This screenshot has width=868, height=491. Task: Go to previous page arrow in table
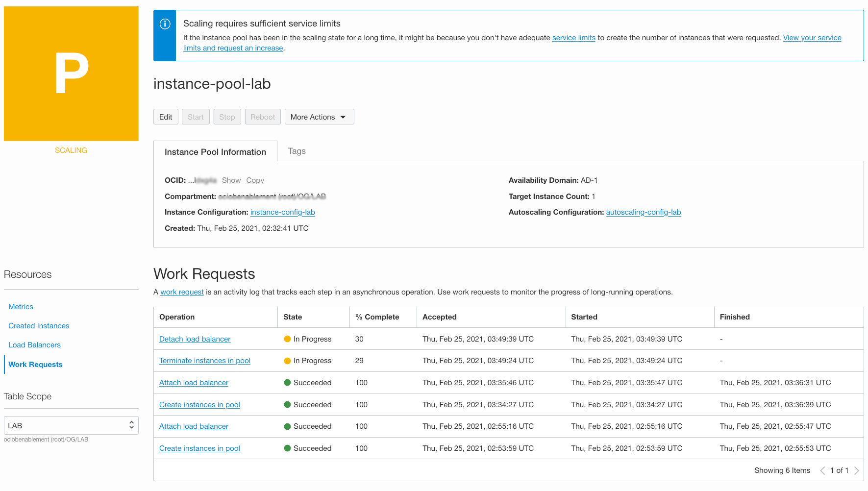coord(822,470)
